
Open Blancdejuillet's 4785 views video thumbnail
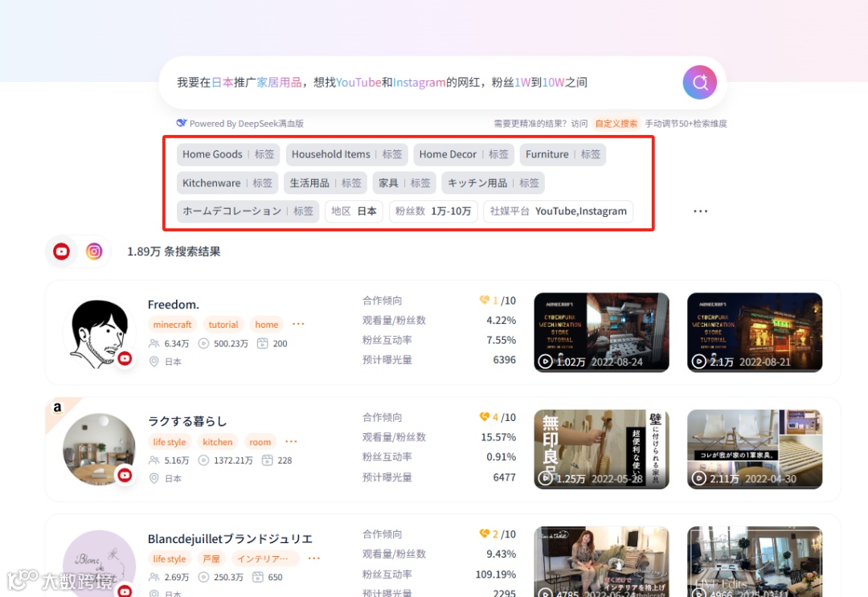[x=601, y=562]
